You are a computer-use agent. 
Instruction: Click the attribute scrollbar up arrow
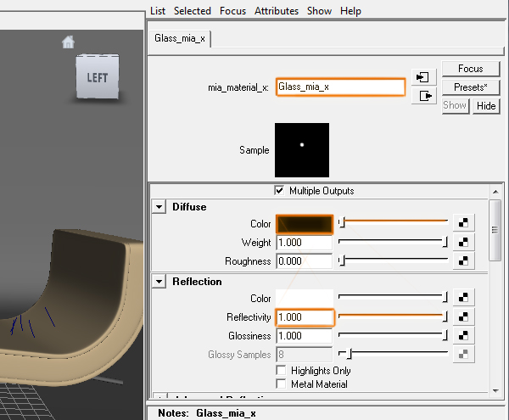495,192
